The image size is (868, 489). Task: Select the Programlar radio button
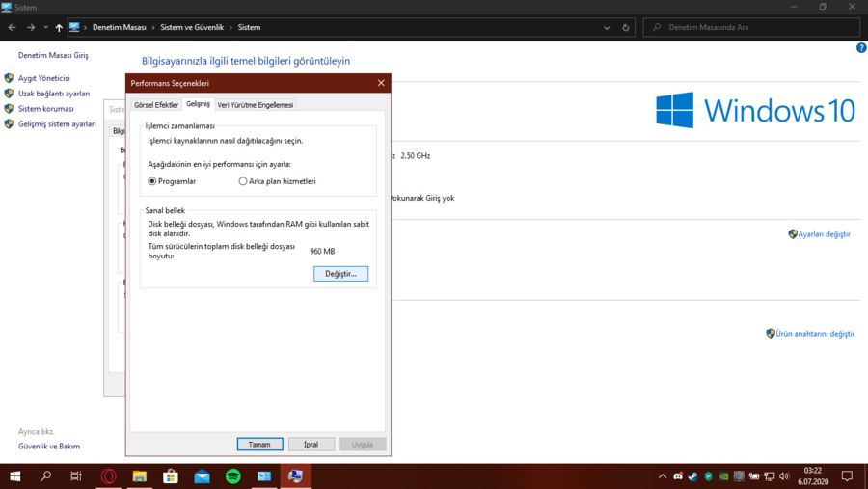tap(173, 181)
